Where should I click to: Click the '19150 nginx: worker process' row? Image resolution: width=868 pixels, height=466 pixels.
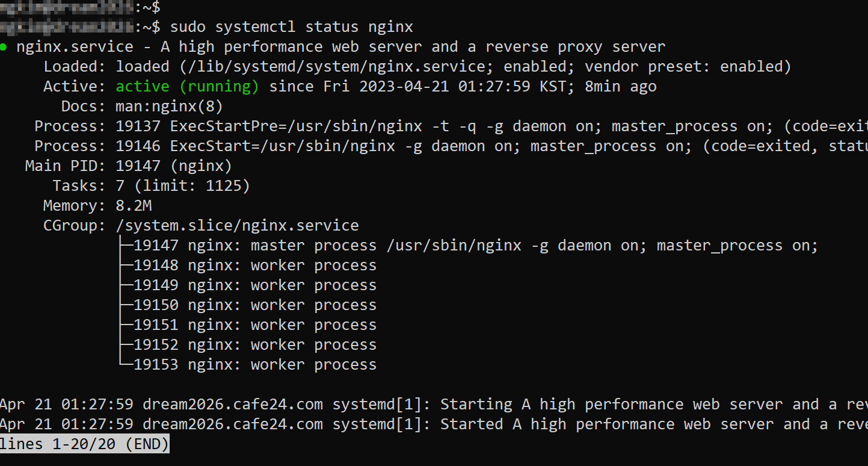[x=248, y=305]
